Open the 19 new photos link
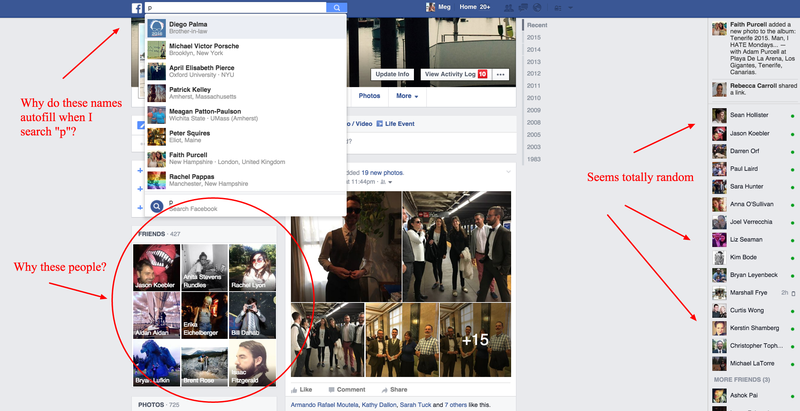 [x=382, y=173]
